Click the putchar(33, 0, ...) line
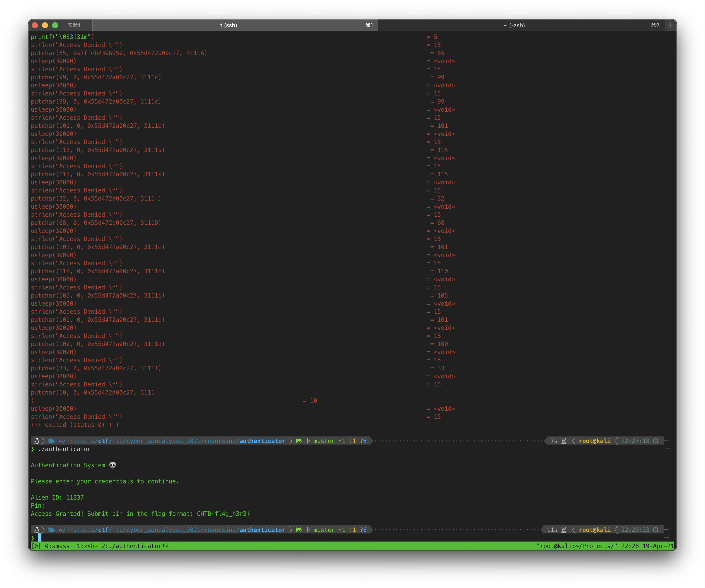Screen dimensions: 705x588 96,368
